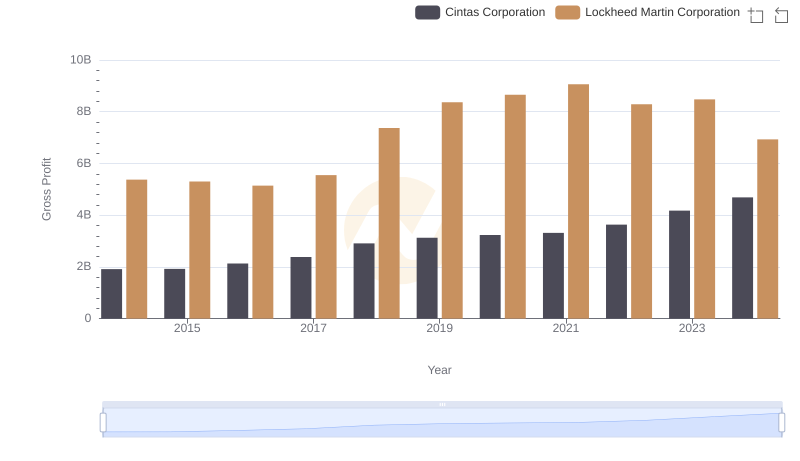Click the Lockheed Martin bar for 2021
Image resolution: width=800 pixels, height=461 pixels.
[x=578, y=201]
